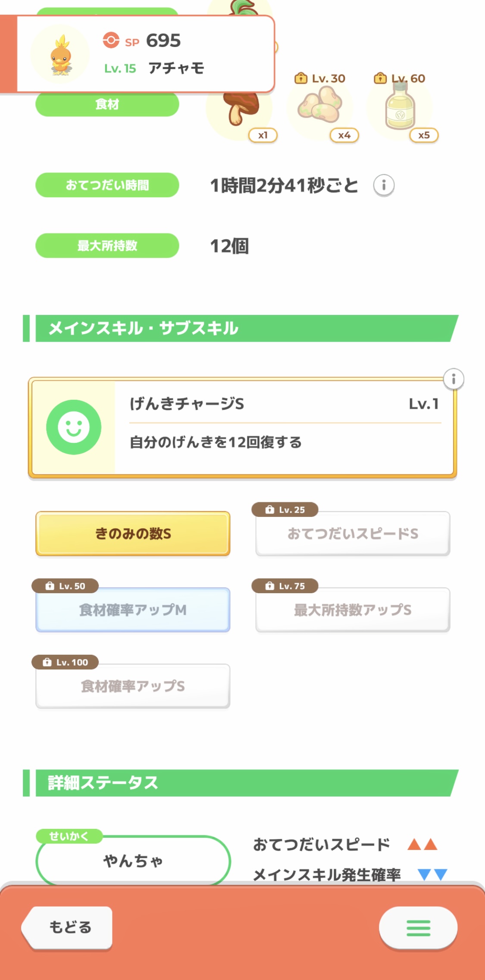
Task: Tap the SP 695 value
Action: (x=163, y=41)
